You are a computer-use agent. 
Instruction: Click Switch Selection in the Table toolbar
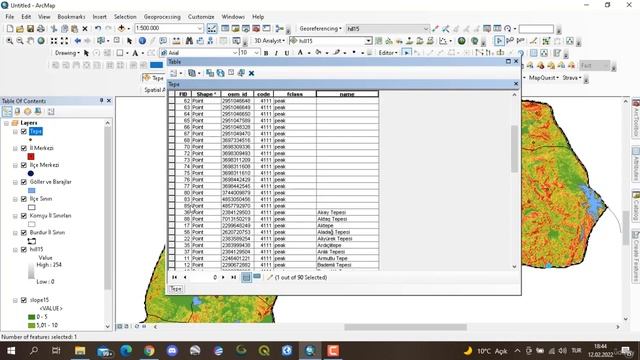point(220,73)
